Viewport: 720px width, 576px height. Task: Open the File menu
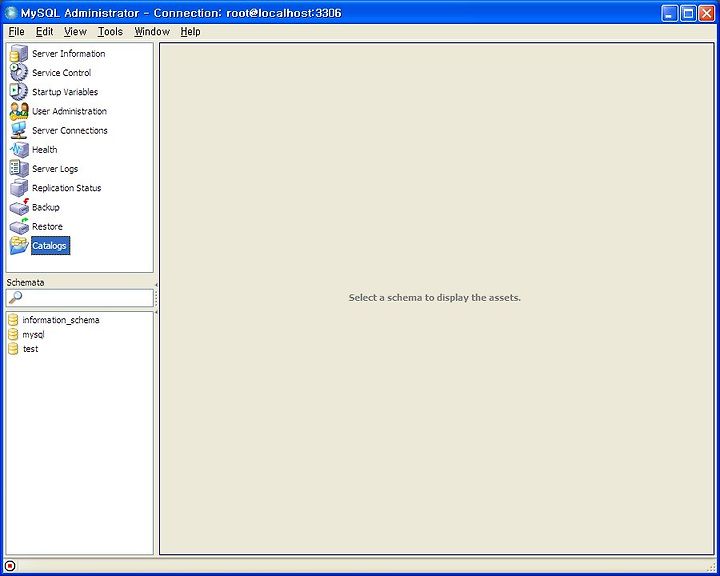coord(17,32)
